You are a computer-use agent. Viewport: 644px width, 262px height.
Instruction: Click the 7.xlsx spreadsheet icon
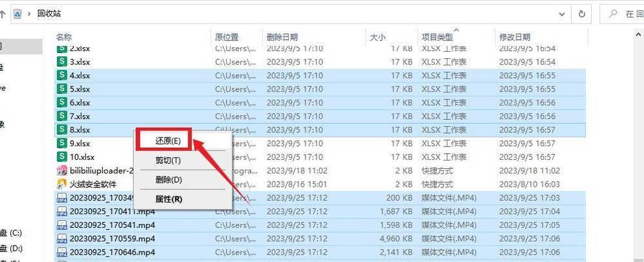[x=62, y=116]
